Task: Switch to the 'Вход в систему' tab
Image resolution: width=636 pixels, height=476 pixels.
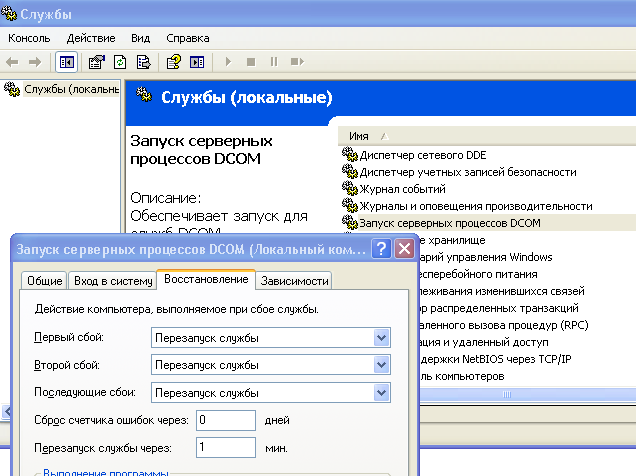Action: coord(111,281)
